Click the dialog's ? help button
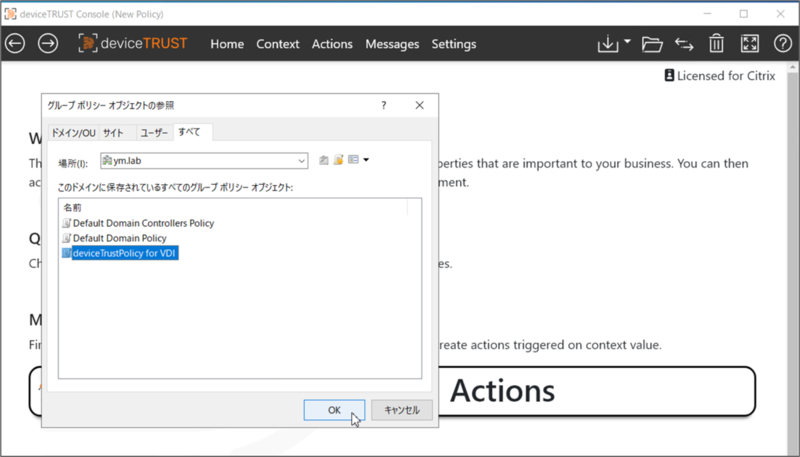The image size is (800, 457). [x=384, y=105]
